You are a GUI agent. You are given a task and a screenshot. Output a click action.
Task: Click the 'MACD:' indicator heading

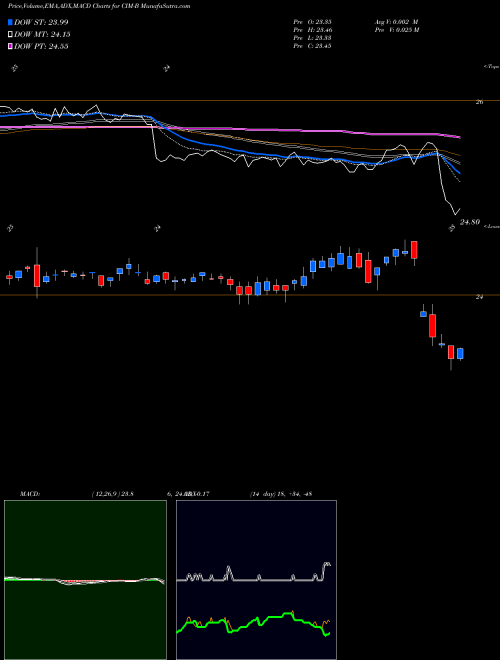click(x=30, y=494)
